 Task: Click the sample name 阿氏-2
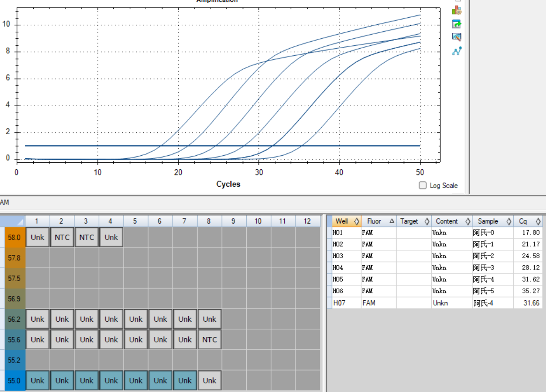pos(483,256)
